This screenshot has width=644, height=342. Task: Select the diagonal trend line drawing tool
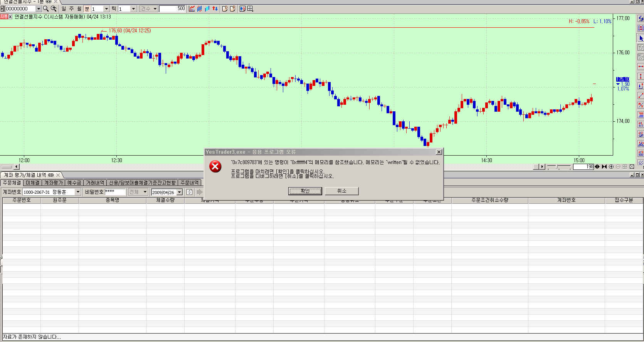coord(641,96)
